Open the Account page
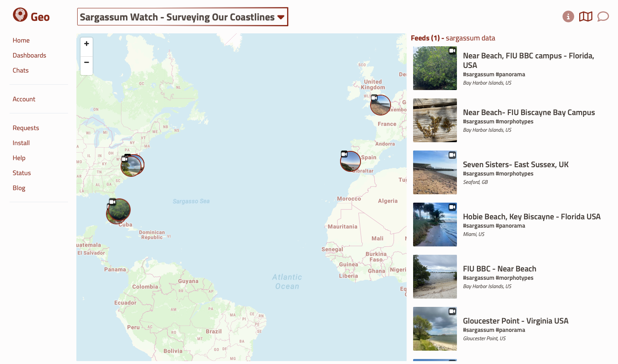This screenshot has width=618, height=364. pyautogui.click(x=24, y=99)
